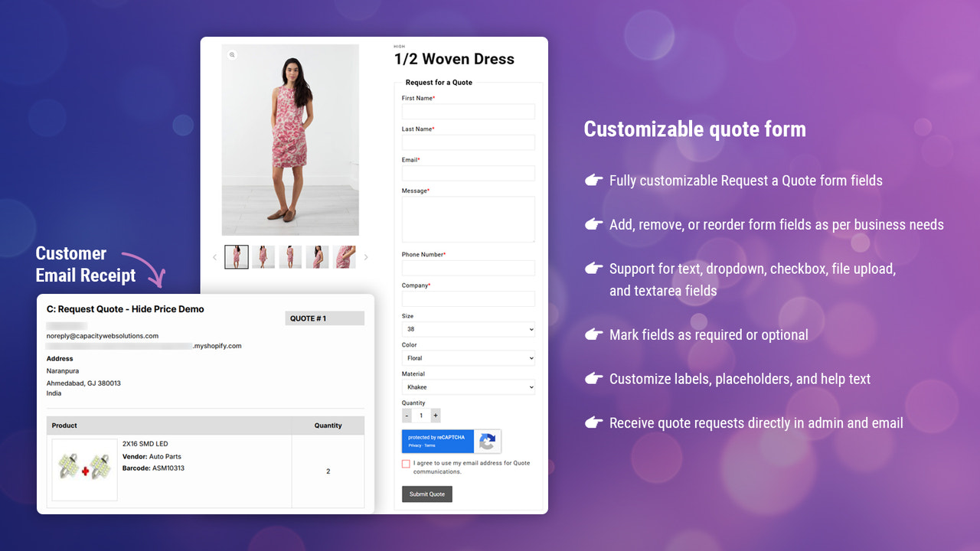
Task: Select the third dress thumbnail
Action: click(x=290, y=257)
